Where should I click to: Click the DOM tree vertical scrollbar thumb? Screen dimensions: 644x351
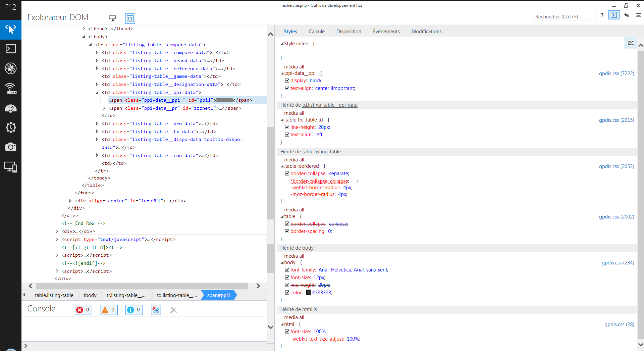270,173
